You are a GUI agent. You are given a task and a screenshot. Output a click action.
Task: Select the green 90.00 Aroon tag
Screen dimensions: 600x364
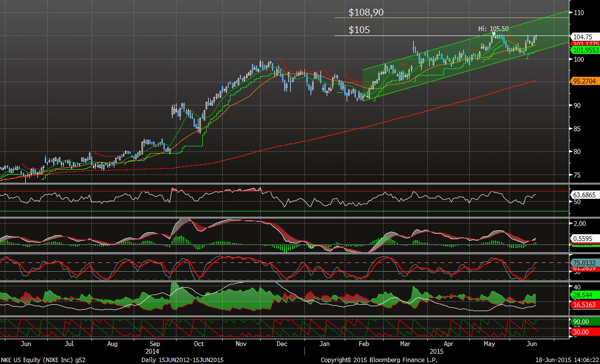click(582, 322)
